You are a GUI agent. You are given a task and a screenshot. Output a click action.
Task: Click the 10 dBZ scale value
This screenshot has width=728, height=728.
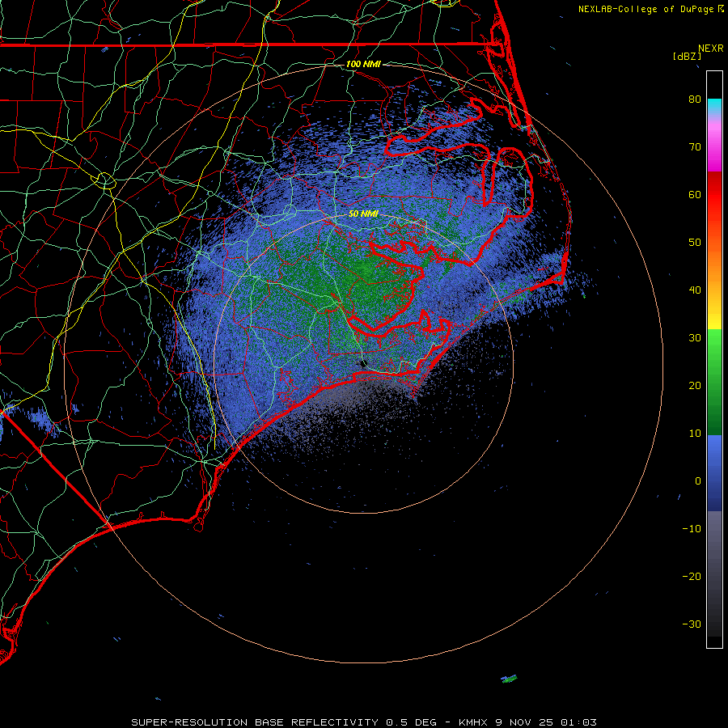[x=695, y=434]
